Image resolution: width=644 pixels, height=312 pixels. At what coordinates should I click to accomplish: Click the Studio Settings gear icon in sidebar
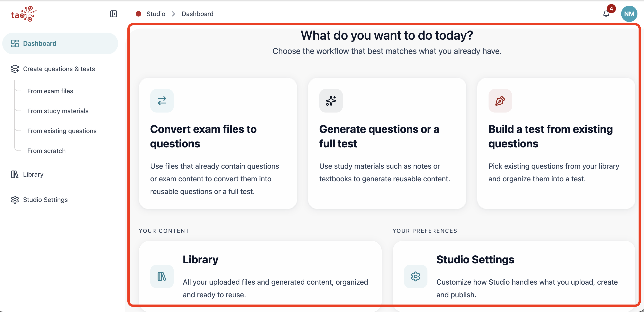(x=15, y=200)
